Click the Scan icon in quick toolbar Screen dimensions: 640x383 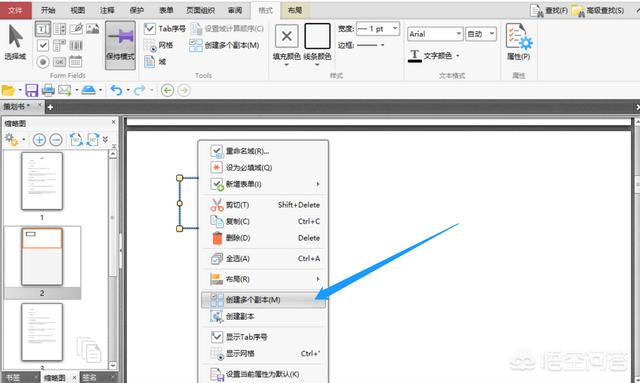[x=88, y=90]
